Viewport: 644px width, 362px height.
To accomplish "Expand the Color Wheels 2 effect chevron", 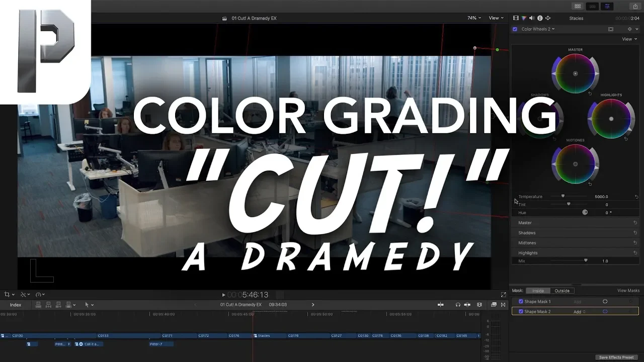I will (636, 29).
